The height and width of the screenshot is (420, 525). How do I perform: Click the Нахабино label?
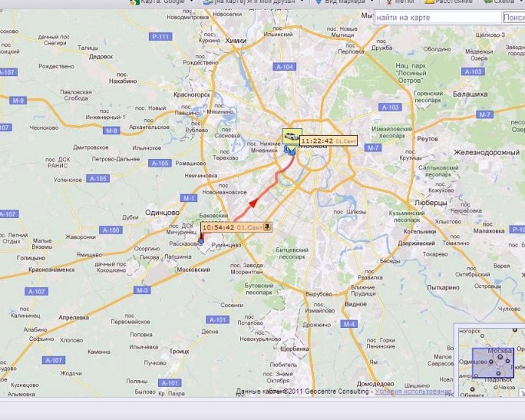coord(123,81)
